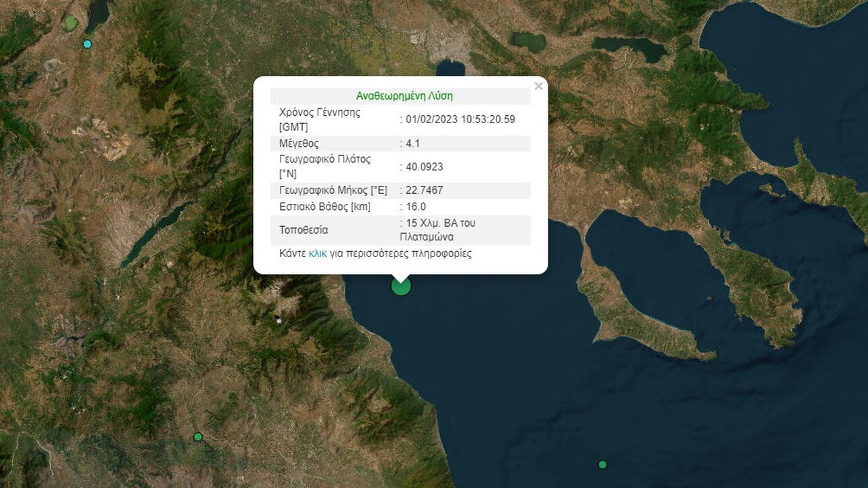Screen dimensions: 868x488
Task: Click the origin time value 01/02/2023 10:53:20.59
Action: point(460,119)
